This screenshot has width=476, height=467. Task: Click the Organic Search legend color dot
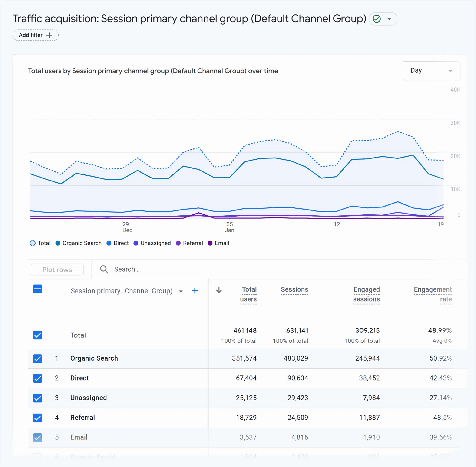tap(58, 243)
